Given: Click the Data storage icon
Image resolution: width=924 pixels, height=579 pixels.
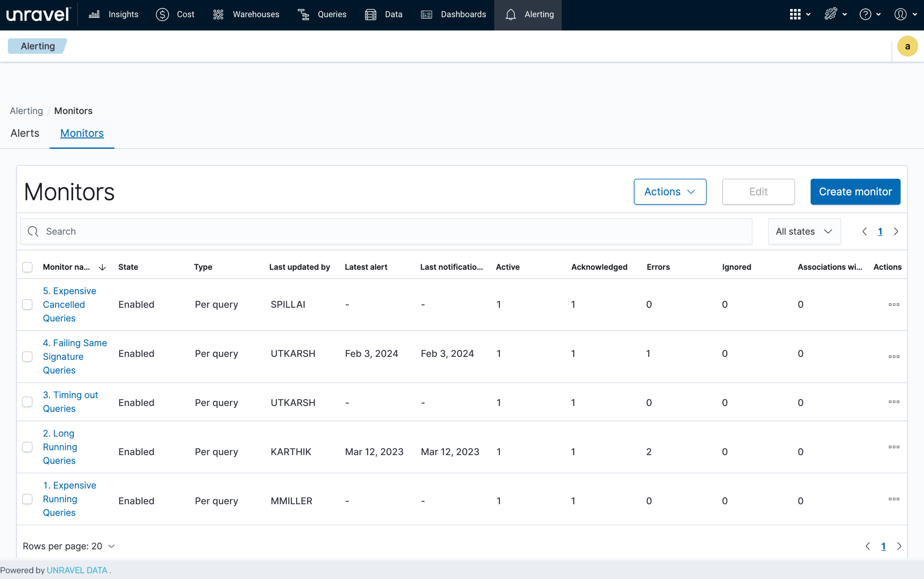Looking at the screenshot, I should [370, 14].
